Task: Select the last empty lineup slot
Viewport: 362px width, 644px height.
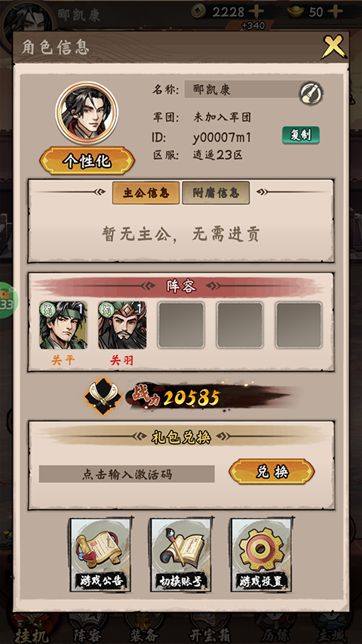Action: [299, 325]
